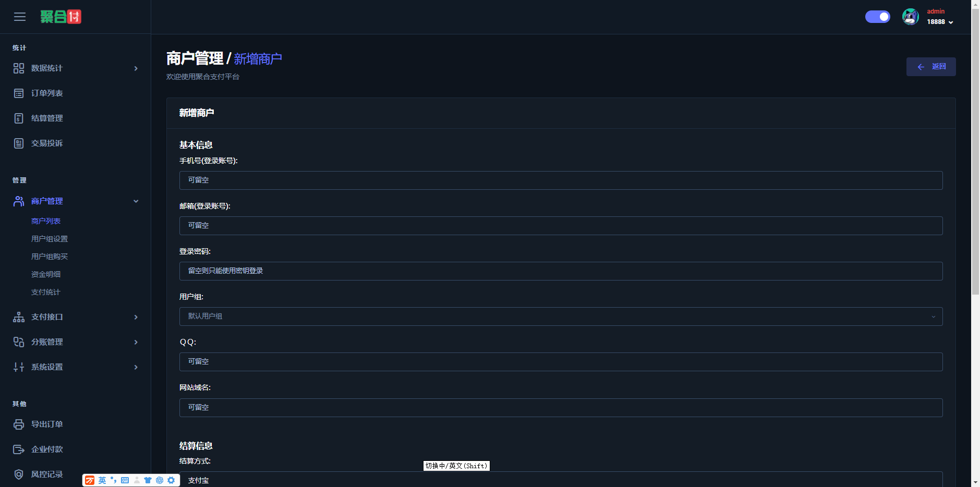Screen dimensions: 980x487
Task: Select 用户组设置 submenu item
Action: coord(50,239)
